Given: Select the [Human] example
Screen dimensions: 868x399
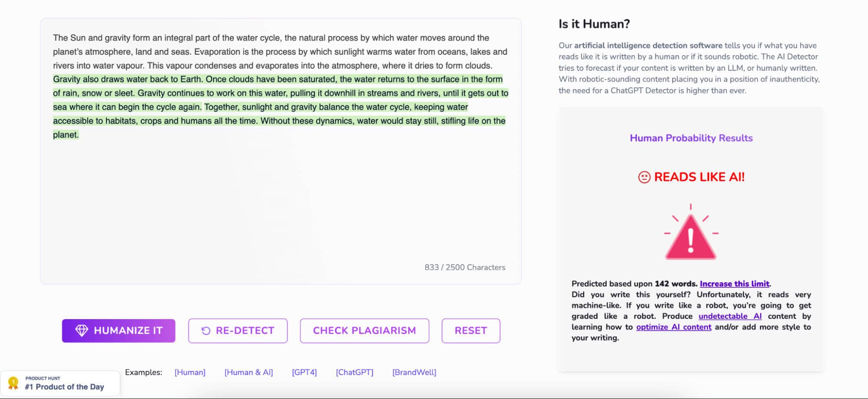Looking at the screenshot, I should click(190, 372).
